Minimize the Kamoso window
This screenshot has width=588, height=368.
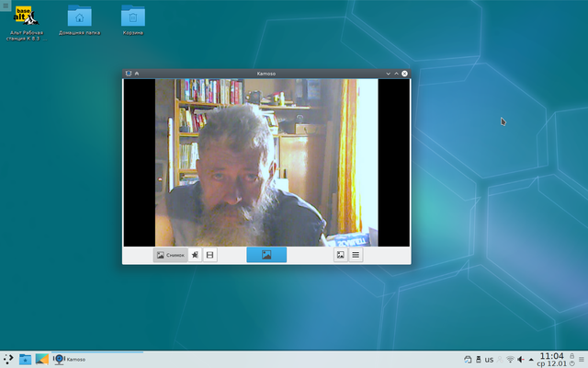pos(388,74)
